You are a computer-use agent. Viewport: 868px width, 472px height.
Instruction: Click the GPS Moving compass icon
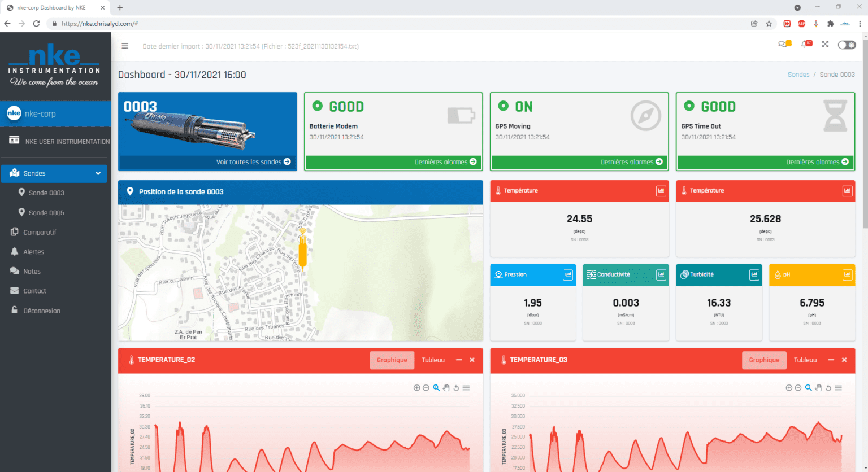646,115
